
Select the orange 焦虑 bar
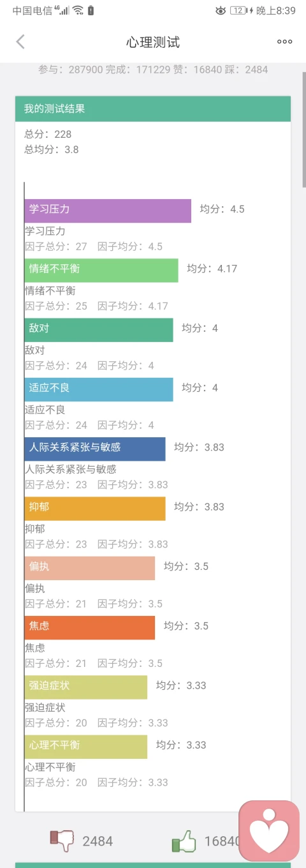click(90, 627)
